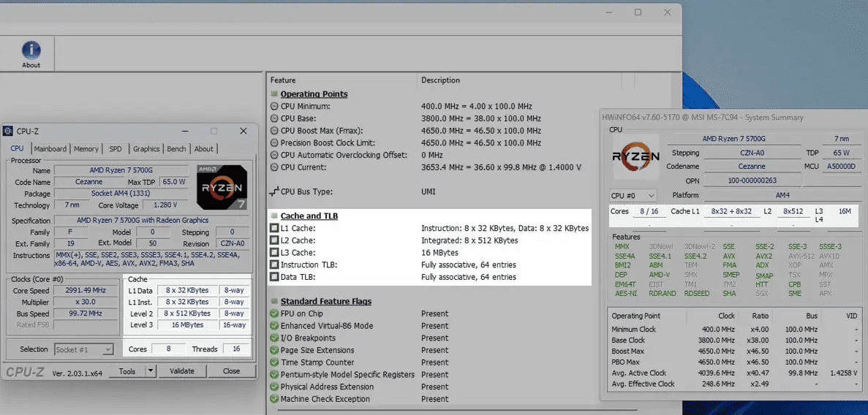
Task: Click the Close button in CPU-Z
Action: 231,371
